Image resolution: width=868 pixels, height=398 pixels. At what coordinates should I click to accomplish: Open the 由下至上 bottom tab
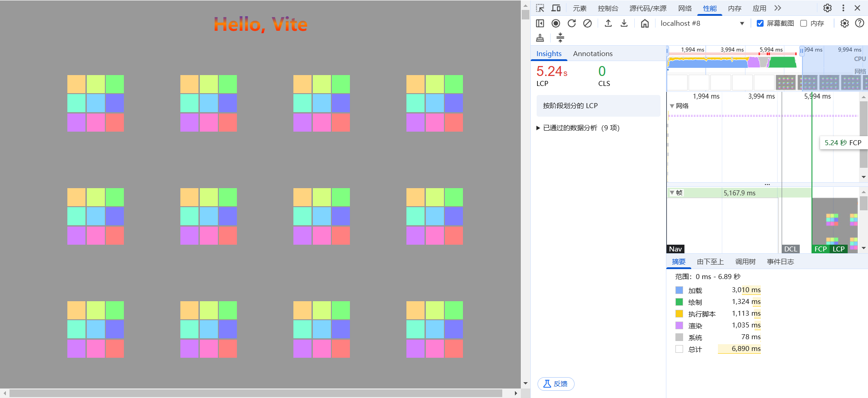click(x=710, y=262)
